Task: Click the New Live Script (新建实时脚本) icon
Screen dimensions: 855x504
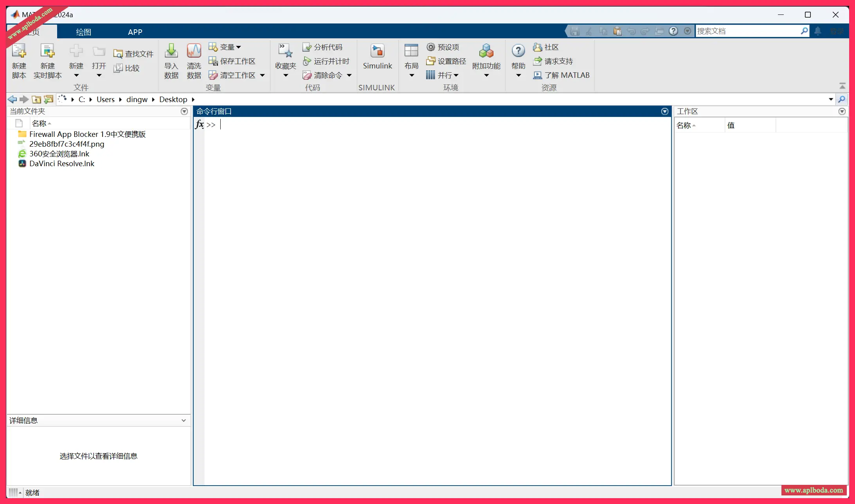Action: pos(47,51)
